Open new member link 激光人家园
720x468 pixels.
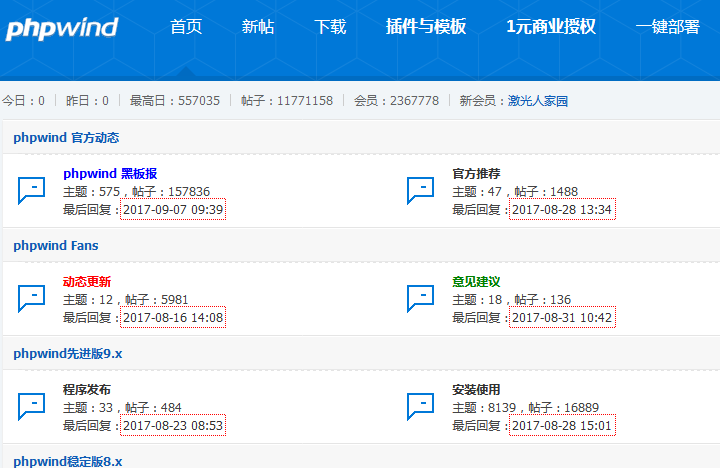(x=538, y=101)
